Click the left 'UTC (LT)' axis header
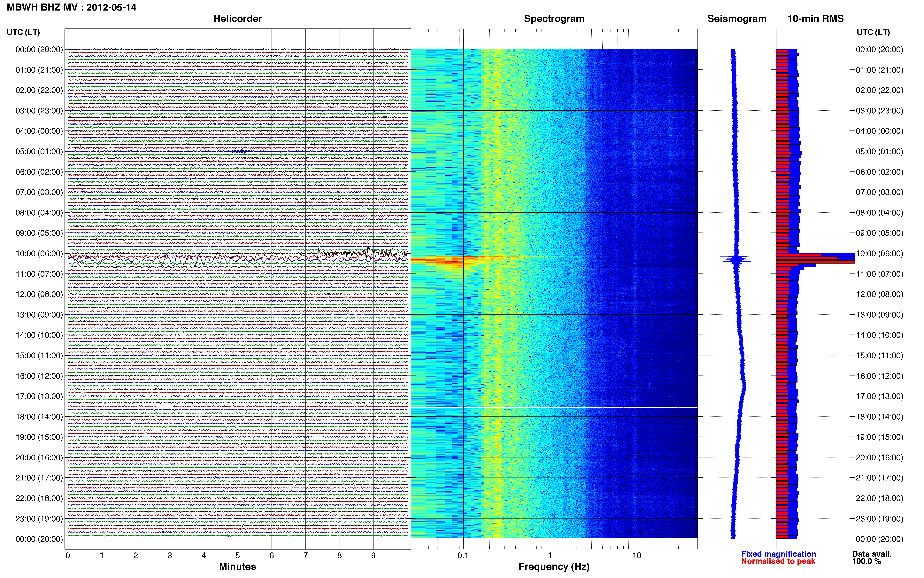Screen dimensions: 924x578 (x=23, y=32)
